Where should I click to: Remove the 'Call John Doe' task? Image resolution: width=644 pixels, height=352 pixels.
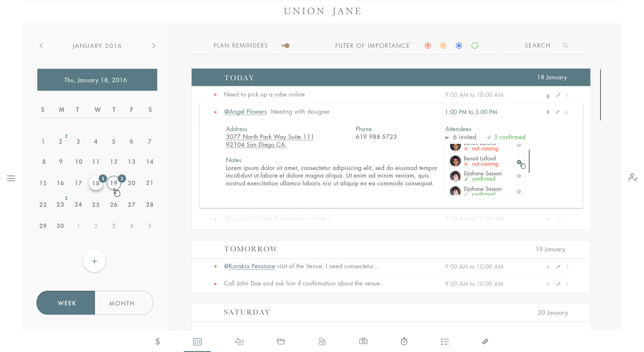(548, 284)
